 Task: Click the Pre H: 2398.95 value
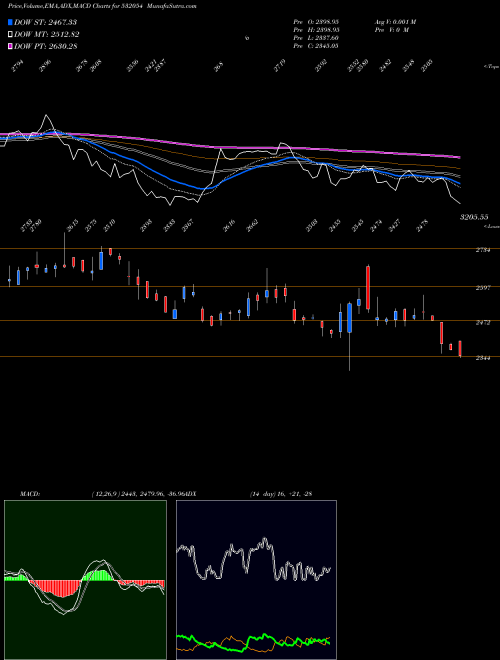click(x=316, y=30)
